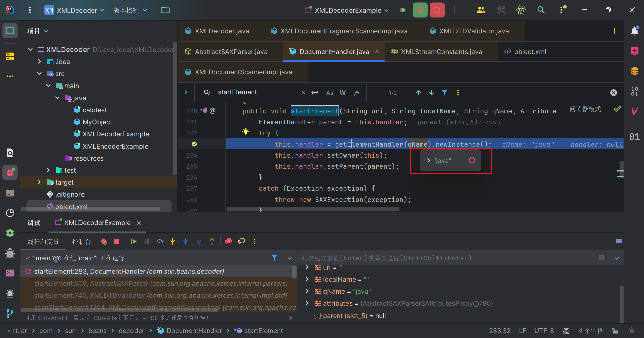This screenshot has height=338, width=644.
Task: Expand the "java" value popup
Action: point(429,161)
